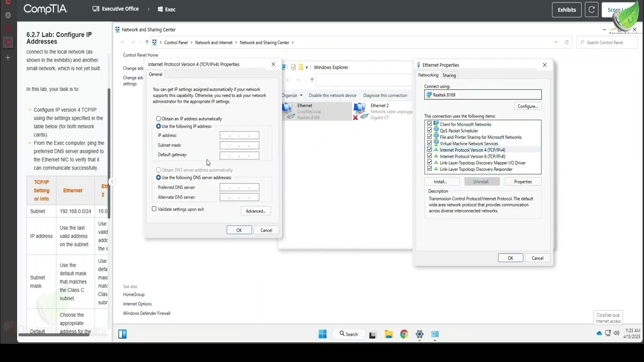This screenshot has width=644, height=362.
Task: Expand chevron after Network and Internet breadcrumb
Action: click(x=235, y=42)
